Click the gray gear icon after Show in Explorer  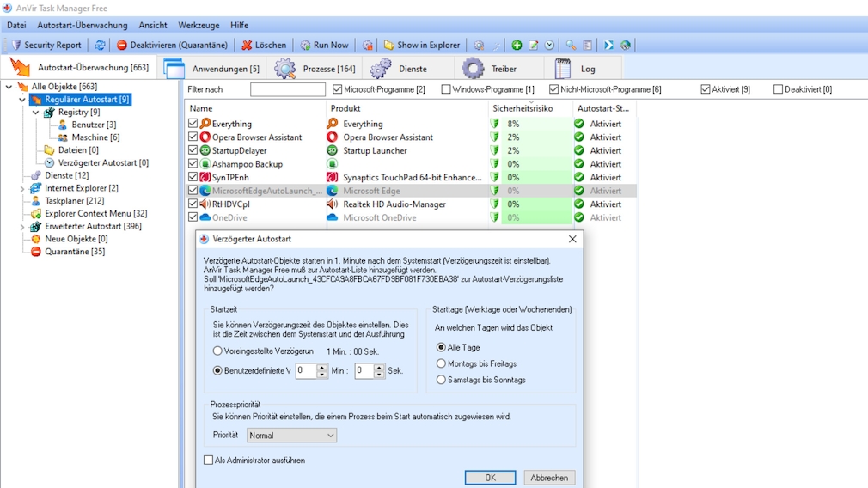coord(479,45)
